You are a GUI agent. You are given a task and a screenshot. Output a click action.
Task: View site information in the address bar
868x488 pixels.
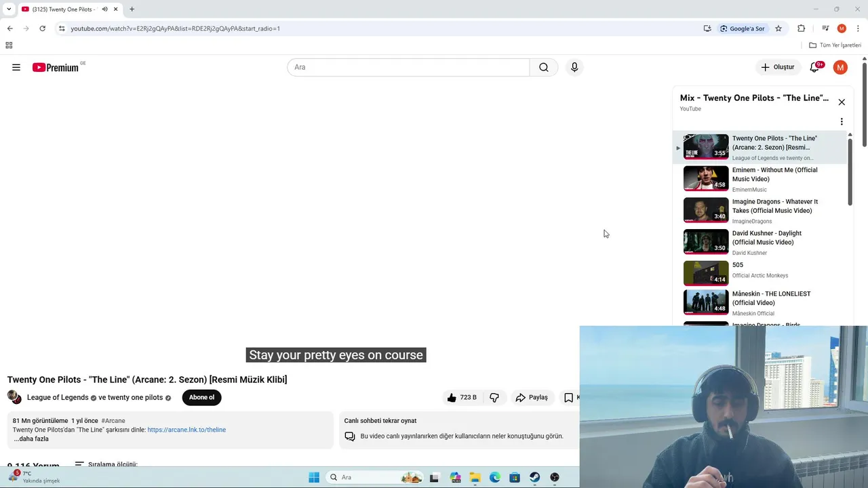(x=62, y=28)
